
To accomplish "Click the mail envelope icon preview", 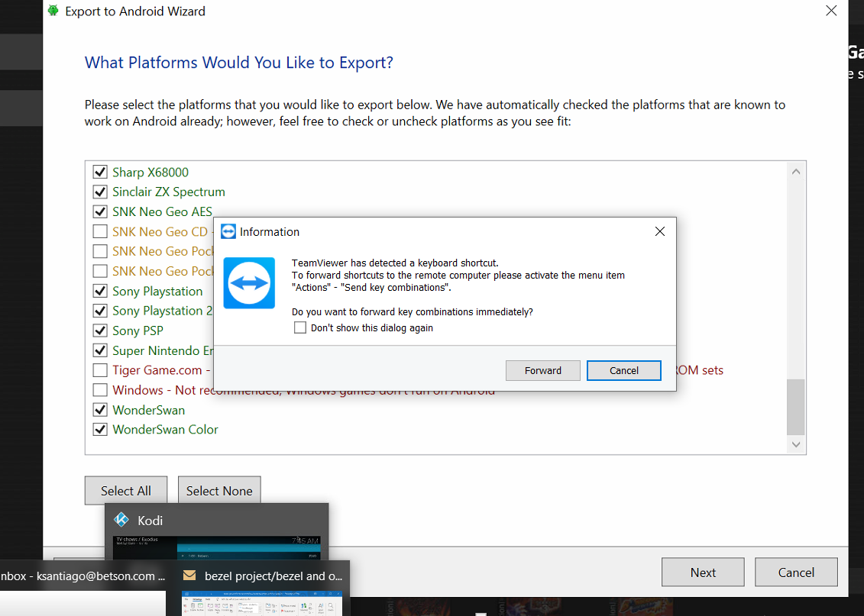I will click(189, 576).
